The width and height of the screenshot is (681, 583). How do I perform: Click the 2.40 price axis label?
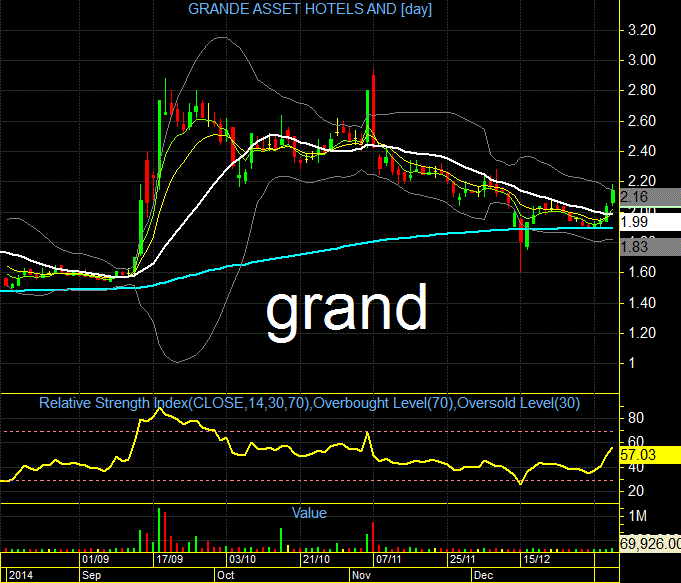click(641, 151)
